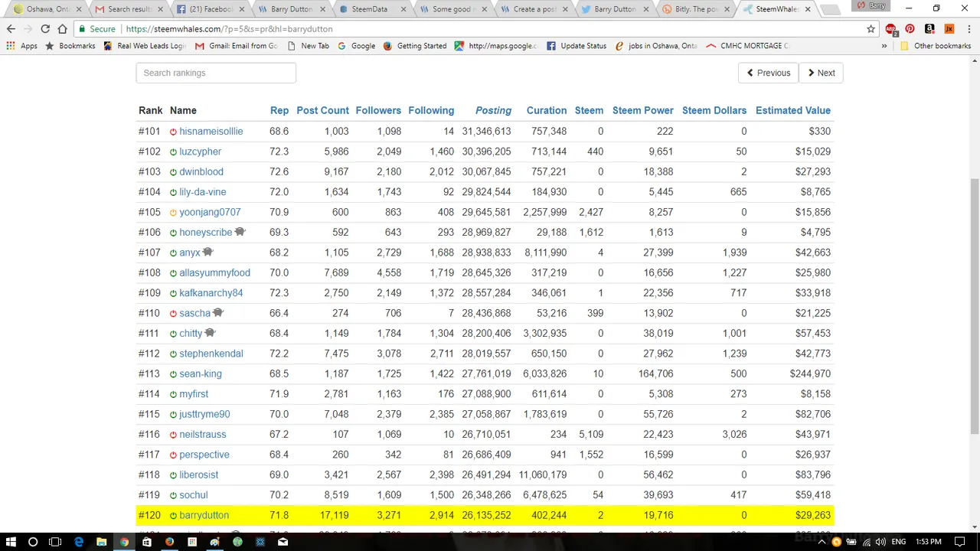Click the Pinterest extension icon
Viewport: 980px width, 551px height.
click(x=910, y=29)
